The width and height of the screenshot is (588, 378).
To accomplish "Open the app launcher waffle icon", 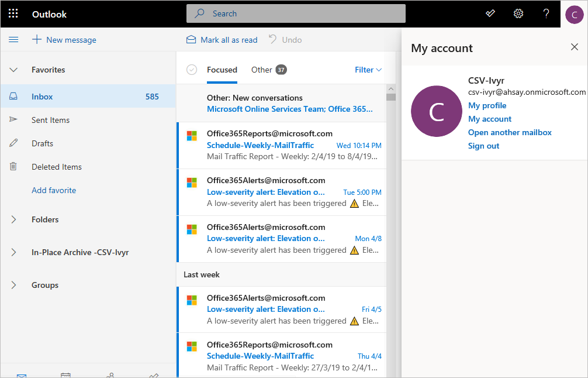I will [x=13, y=13].
